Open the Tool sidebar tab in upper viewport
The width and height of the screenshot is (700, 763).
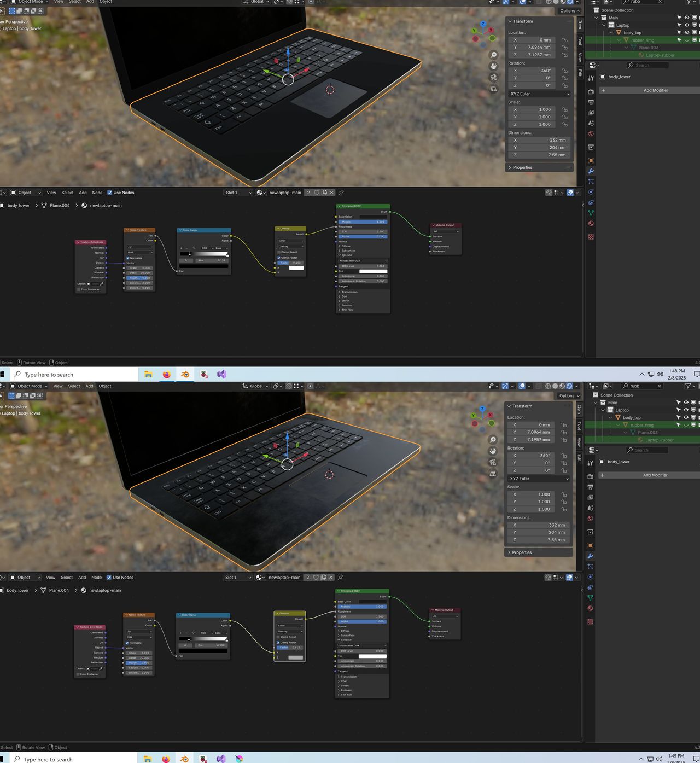pyautogui.click(x=580, y=41)
